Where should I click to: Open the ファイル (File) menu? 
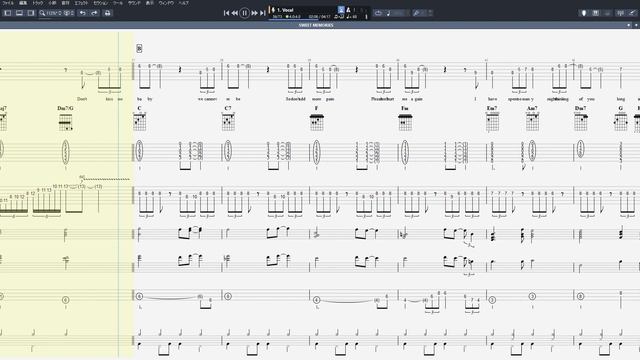(8, 3)
